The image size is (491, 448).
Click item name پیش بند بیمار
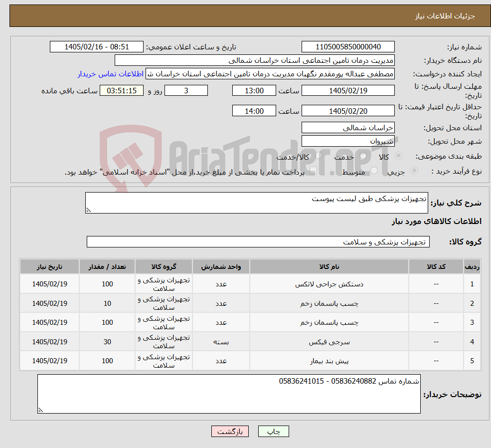tap(329, 361)
